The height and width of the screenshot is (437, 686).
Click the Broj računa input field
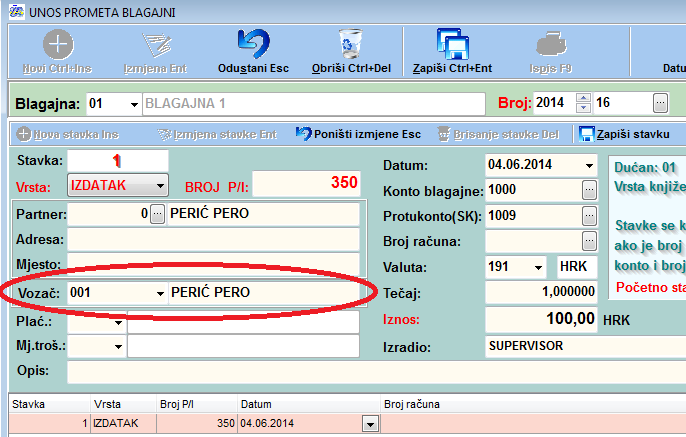(534, 241)
